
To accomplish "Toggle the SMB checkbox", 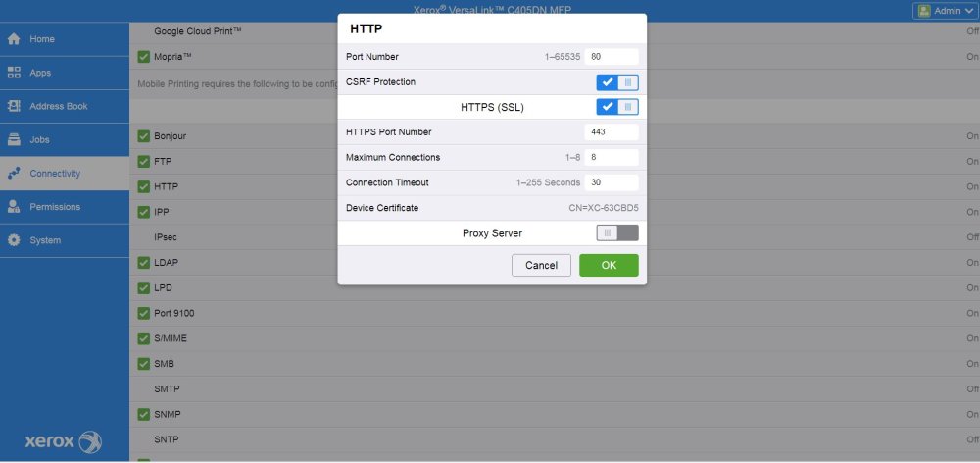I will click(144, 364).
